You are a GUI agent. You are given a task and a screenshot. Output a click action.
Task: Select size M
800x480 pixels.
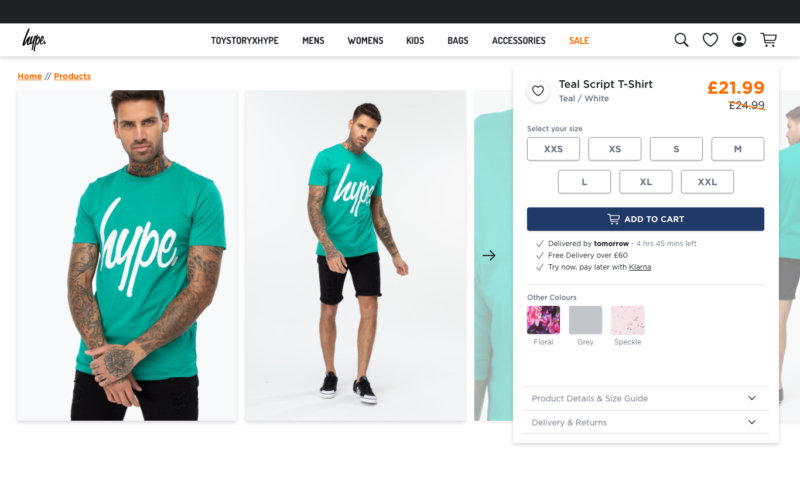(737, 149)
